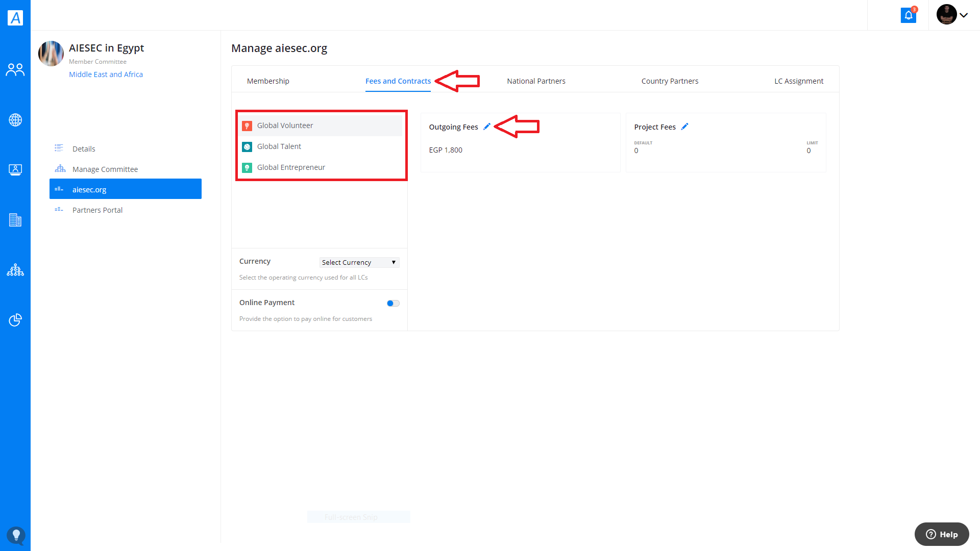The height and width of the screenshot is (551, 980).
Task: Click the AIESEC logo in the sidebar
Action: coord(15,18)
